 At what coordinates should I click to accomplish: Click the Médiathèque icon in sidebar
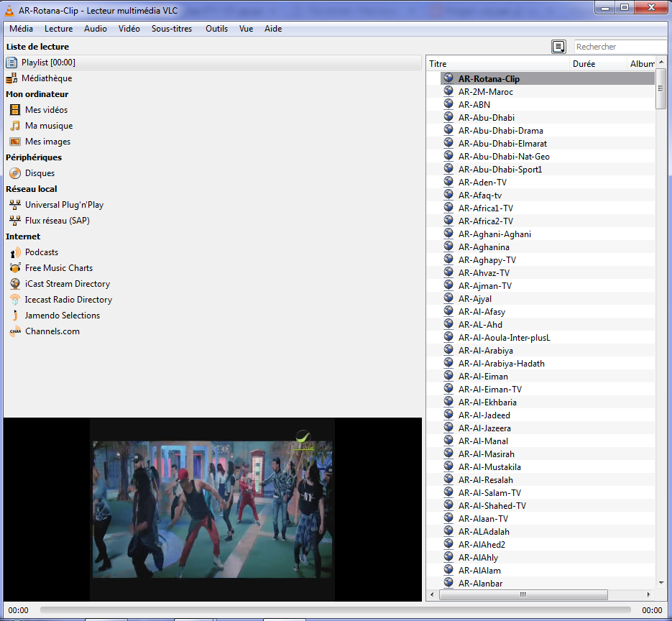(11, 78)
